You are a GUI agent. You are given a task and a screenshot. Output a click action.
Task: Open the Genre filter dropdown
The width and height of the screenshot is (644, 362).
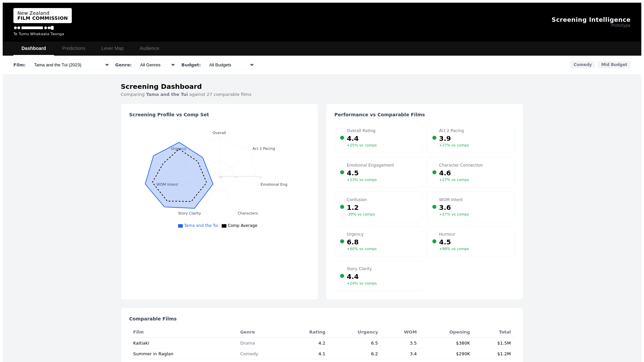pos(155,65)
